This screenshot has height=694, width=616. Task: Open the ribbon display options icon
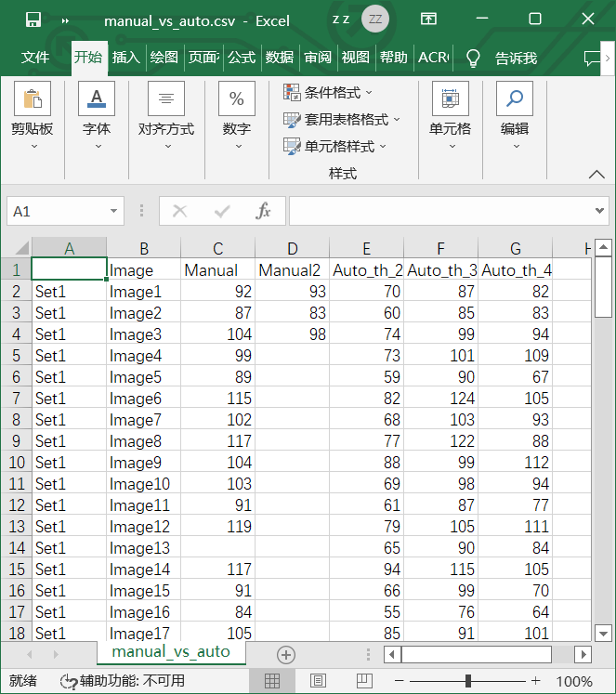428,19
